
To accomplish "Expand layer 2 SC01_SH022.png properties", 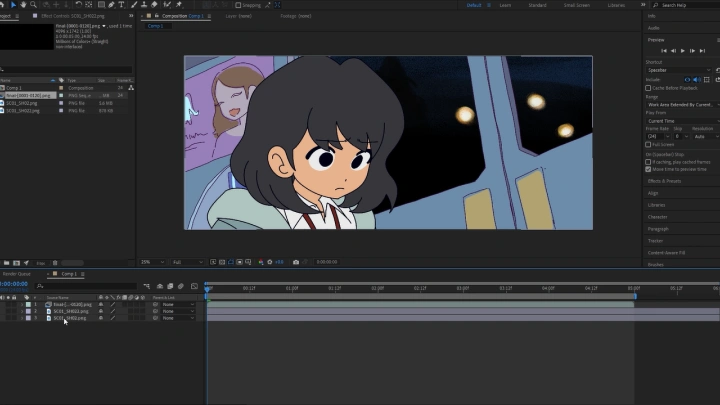I will (22, 311).
